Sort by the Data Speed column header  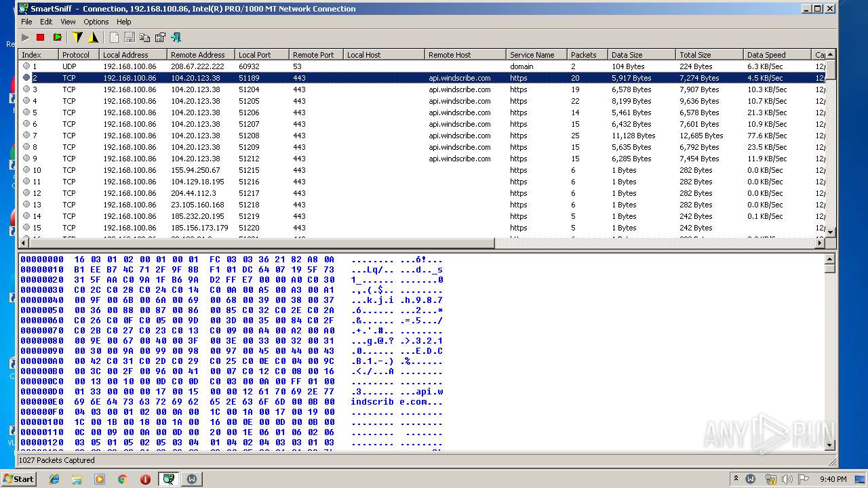pyautogui.click(x=777, y=55)
